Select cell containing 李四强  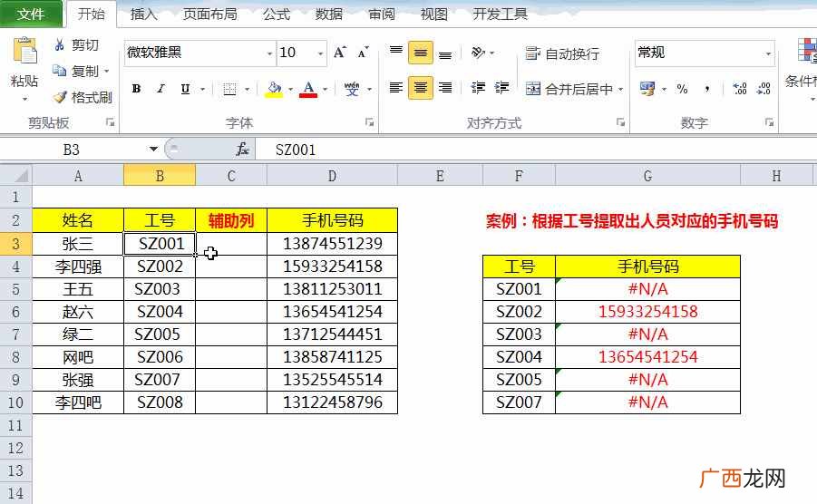click(x=78, y=267)
